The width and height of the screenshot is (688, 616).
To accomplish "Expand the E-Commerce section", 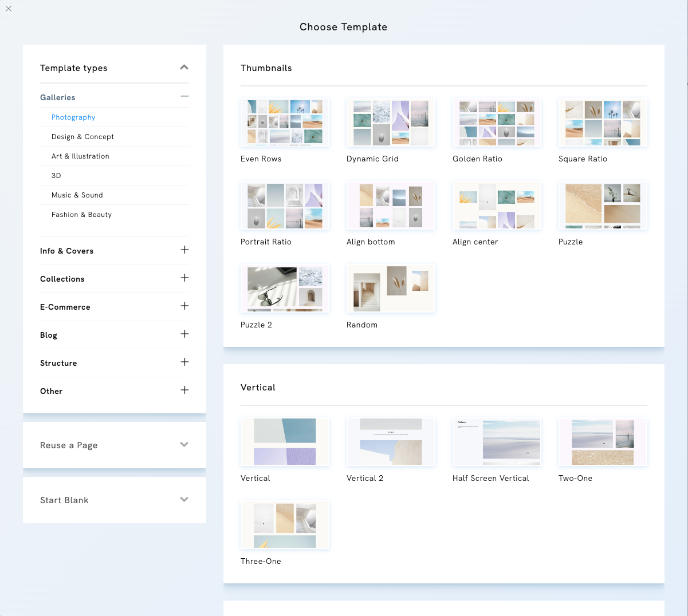I will point(184,306).
